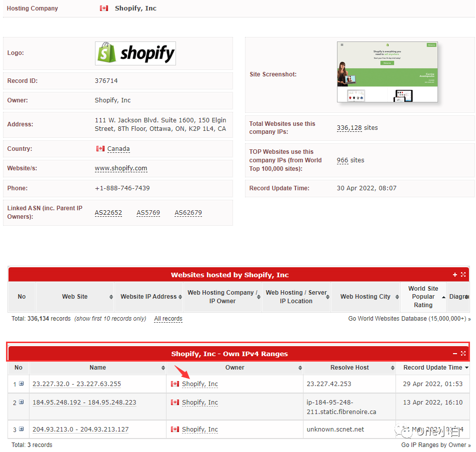Sort by Web Hosting City column
476x452 pixels.
tap(365, 297)
